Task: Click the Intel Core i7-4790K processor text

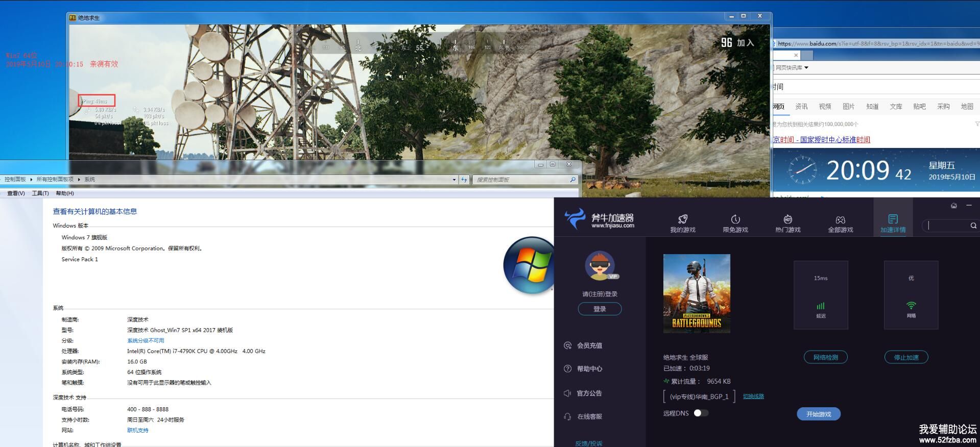Action: (196, 351)
